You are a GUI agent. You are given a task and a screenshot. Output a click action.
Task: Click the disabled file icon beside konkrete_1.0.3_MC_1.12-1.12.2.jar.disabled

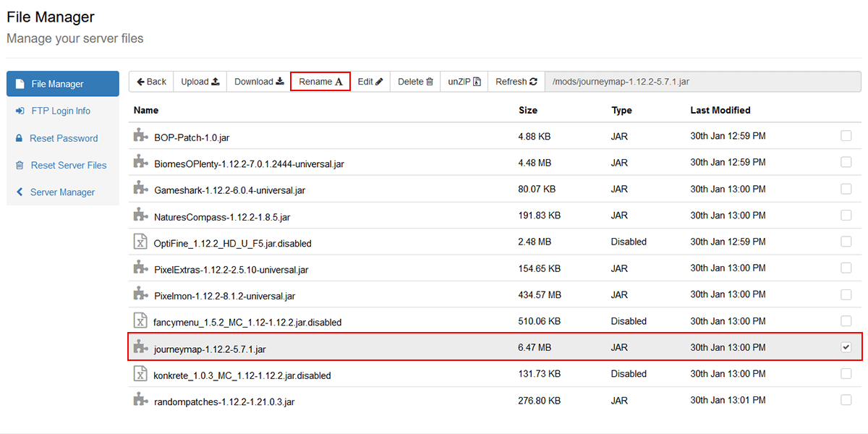point(140,373)
